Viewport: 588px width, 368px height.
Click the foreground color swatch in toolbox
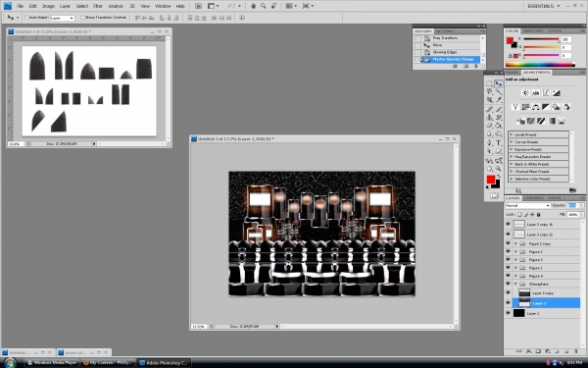pos(491,180)
